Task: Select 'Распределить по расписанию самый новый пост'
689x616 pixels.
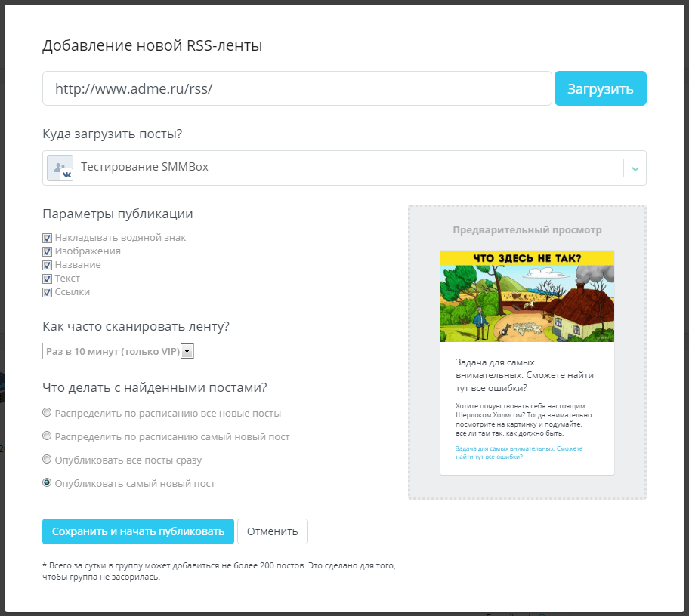Action: 48,436
